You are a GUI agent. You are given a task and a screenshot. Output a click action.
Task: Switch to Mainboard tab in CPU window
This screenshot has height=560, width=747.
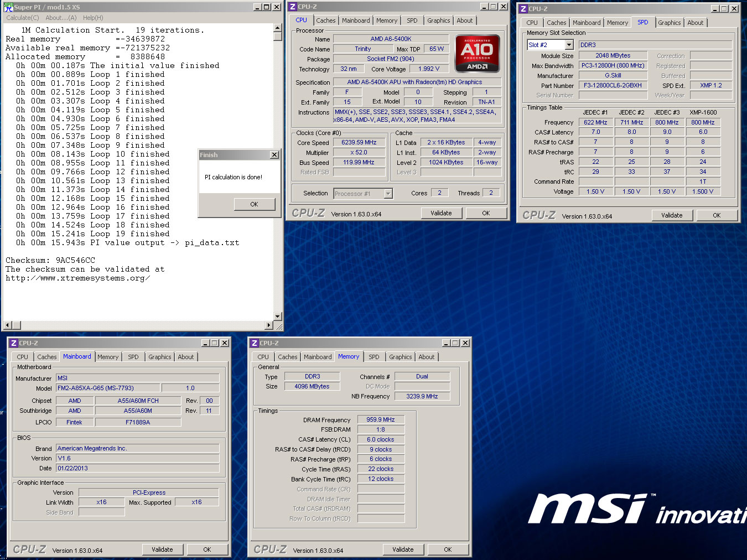tap(356, 20)
